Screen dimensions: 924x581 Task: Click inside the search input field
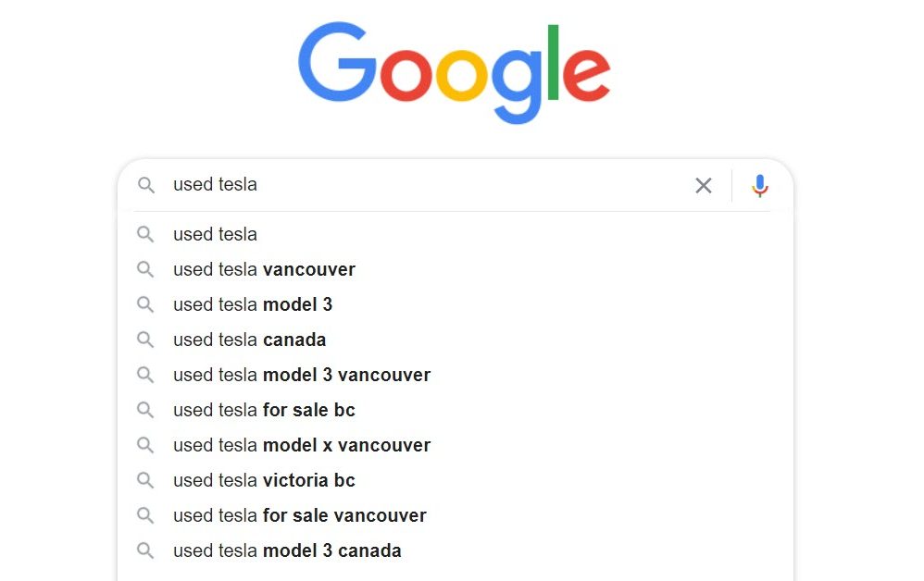tap(417, 185)
